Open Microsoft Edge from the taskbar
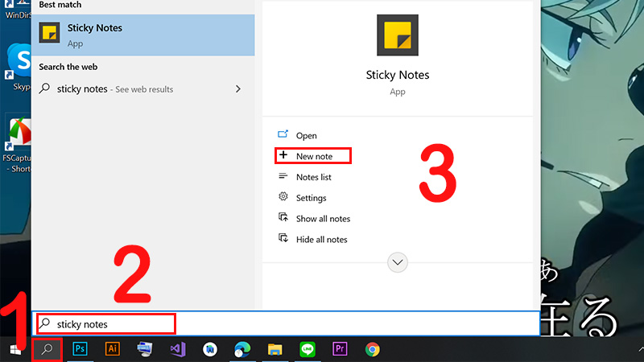The width and height of the screenshot is (644, 362). click(x=242, y=349)
